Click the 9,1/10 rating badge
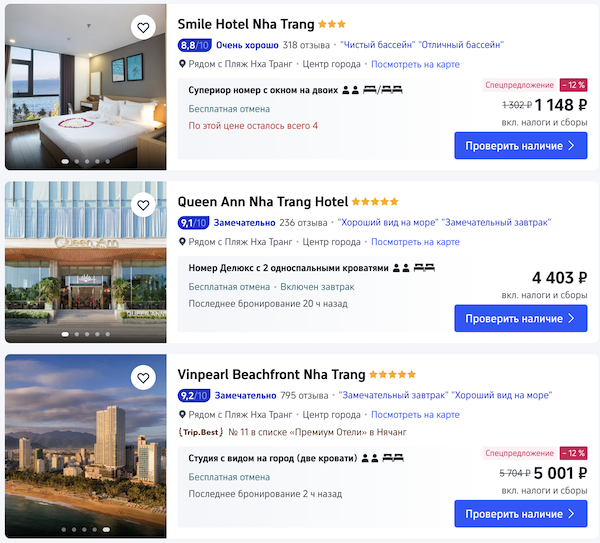This screenshot has width=600, height=543. [x=193, y=223]
